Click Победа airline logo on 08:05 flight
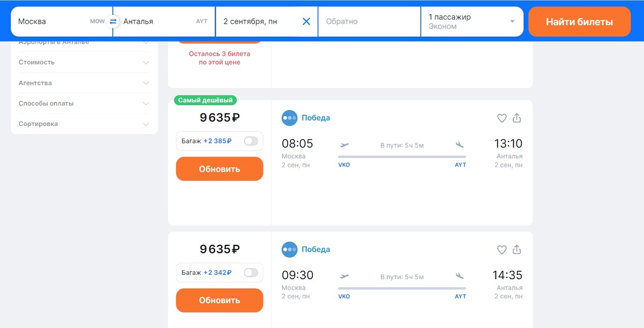Screen dimensions: 644x328 [x=290, y=118]
